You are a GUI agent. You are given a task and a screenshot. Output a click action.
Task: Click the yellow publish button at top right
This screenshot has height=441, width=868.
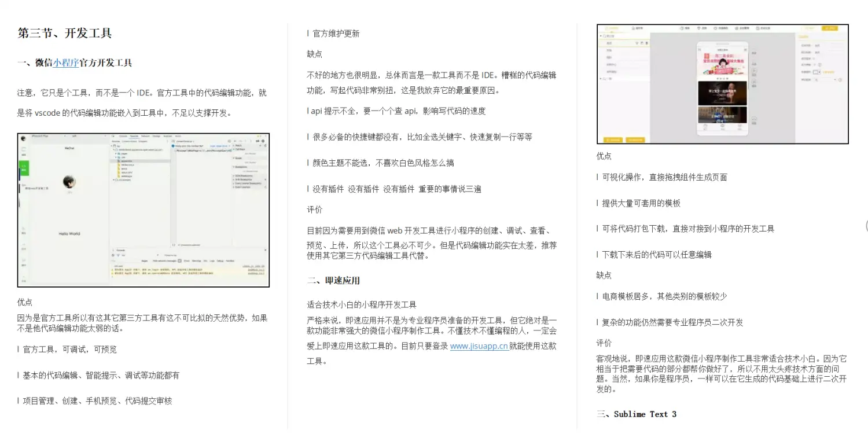click(830, 28)
